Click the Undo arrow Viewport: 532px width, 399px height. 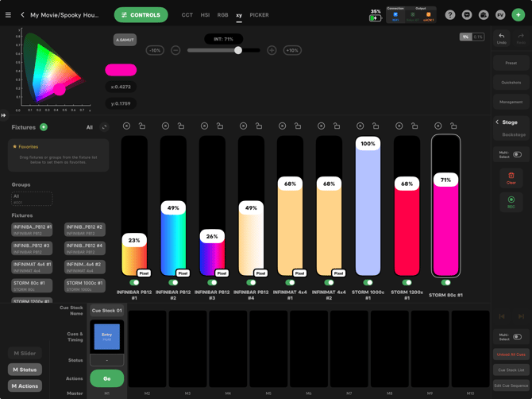(502, 37)
